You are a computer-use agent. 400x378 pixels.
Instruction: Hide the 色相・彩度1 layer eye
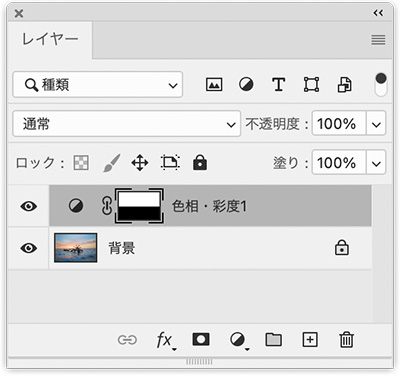[x=29, y=206]
